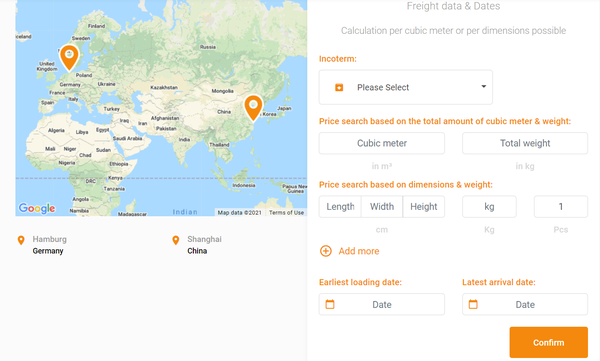Click the Confirm button

[x=548, y=342]
